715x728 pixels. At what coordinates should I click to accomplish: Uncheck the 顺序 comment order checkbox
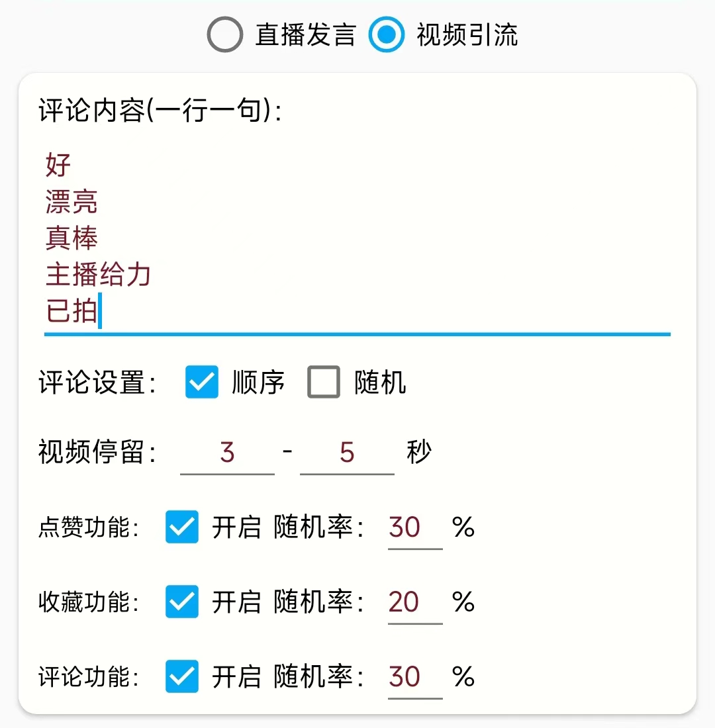coord(202,382)
